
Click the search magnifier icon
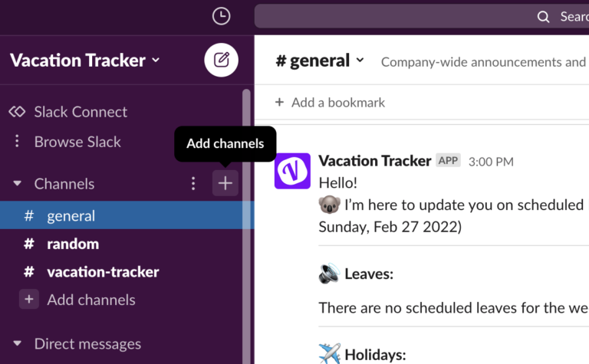(543, 17)
